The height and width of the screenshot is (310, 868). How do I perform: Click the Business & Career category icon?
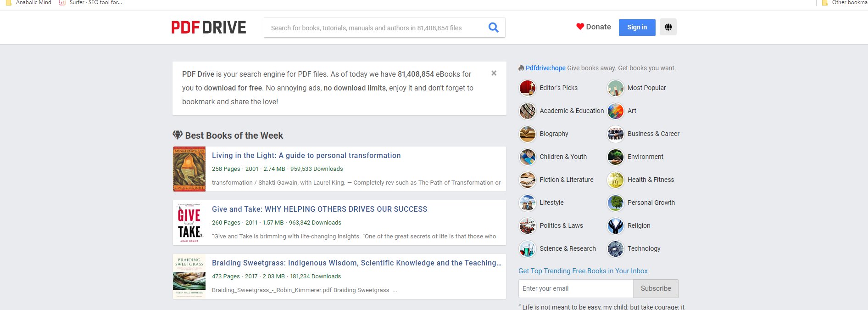(616, 134)
